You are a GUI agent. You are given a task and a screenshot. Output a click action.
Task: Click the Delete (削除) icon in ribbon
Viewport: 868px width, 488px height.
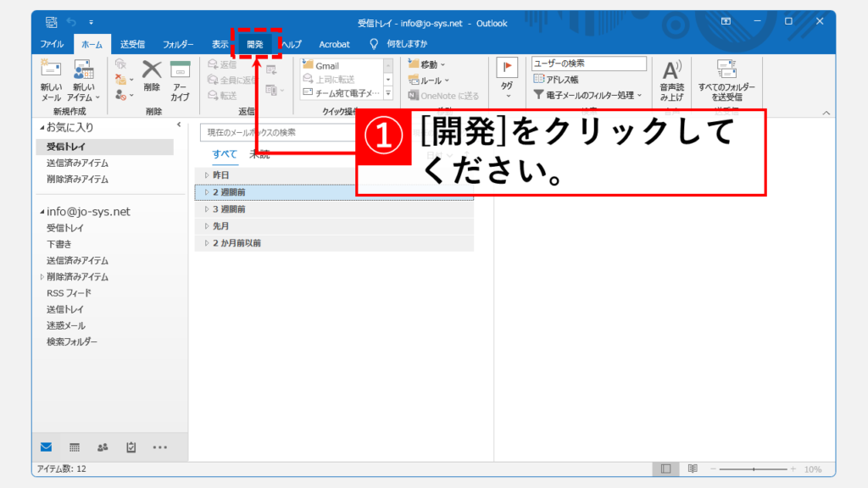click(x=152, y=71)
